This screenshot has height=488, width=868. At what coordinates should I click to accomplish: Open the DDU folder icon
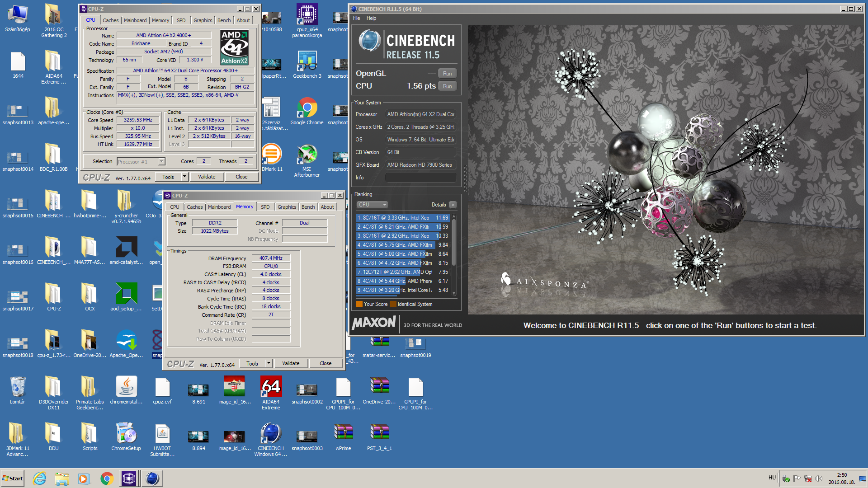[x=54, y=437]
